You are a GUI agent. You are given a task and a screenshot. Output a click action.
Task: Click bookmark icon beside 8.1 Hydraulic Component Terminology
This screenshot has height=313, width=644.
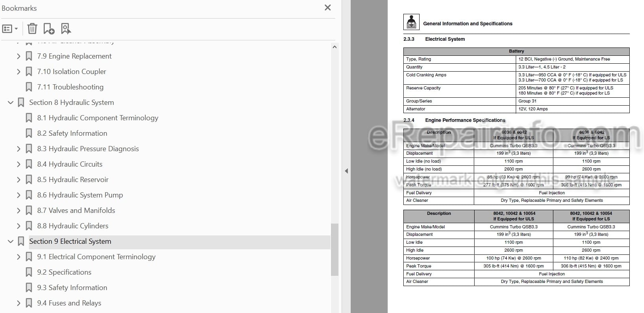click(29, 118)
